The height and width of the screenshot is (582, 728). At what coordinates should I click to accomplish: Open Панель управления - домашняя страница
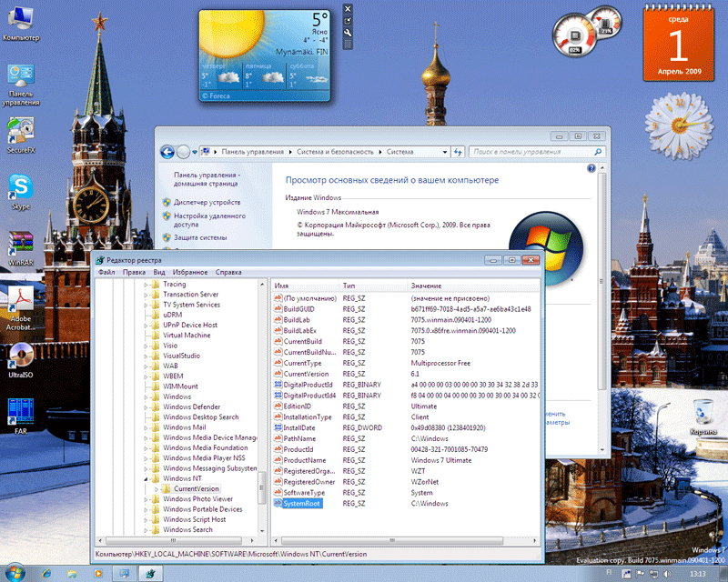tap(207, 179)
